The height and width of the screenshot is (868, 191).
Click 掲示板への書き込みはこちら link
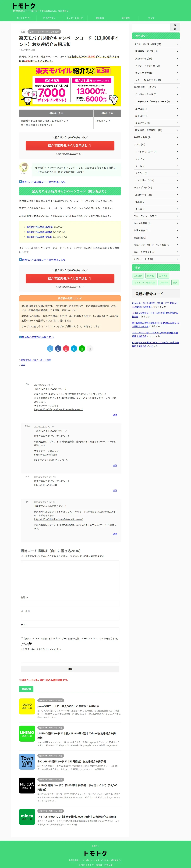click(x=38, y=337)
